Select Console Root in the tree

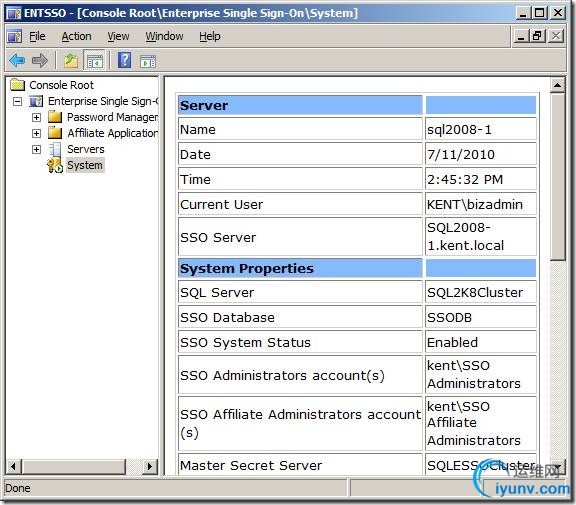(61, 85)
